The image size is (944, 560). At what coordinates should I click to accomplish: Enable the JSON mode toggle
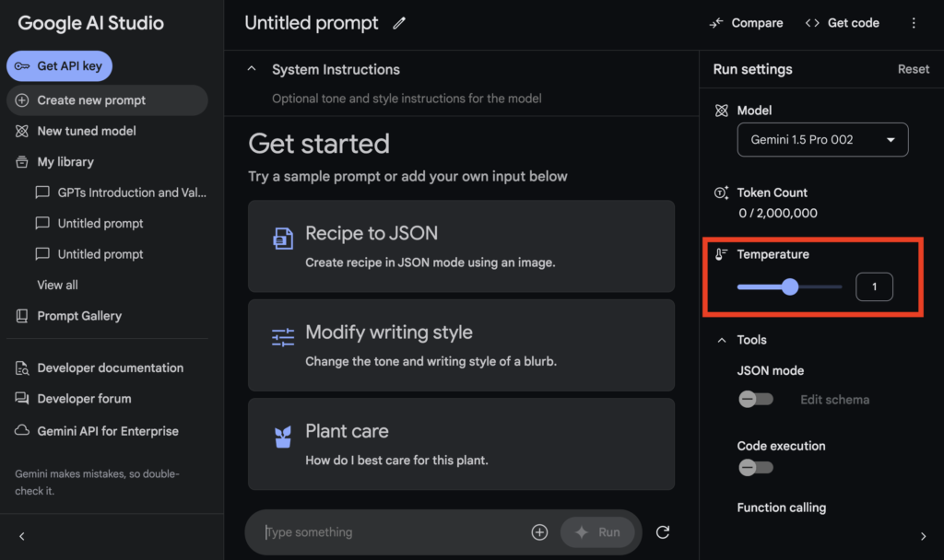coord(756,399)
